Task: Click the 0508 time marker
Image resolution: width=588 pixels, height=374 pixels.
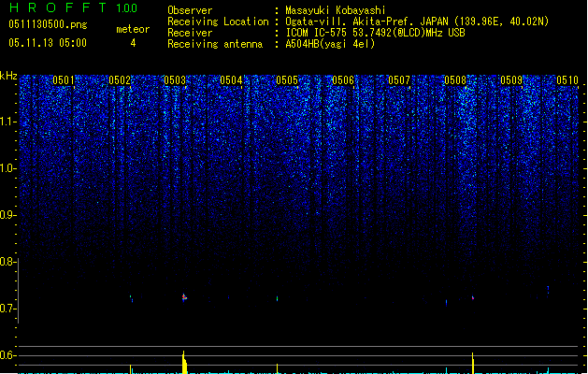Action: click(x=455, y=79)
